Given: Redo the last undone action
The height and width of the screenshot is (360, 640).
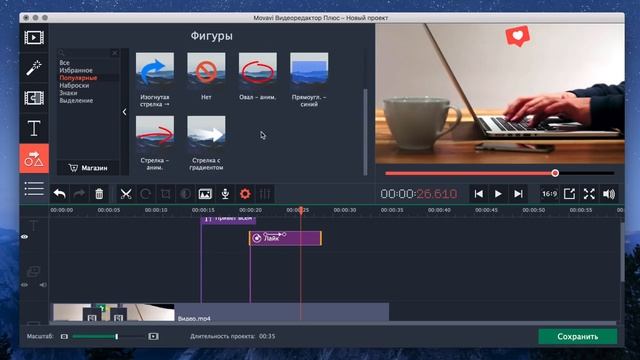Looking at the screenshot, I should click(x=79, y=194).
